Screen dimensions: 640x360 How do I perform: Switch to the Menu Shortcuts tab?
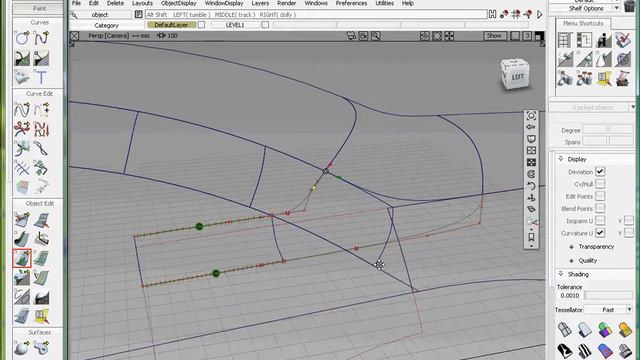pyautogui.click(x=583, y=24)
